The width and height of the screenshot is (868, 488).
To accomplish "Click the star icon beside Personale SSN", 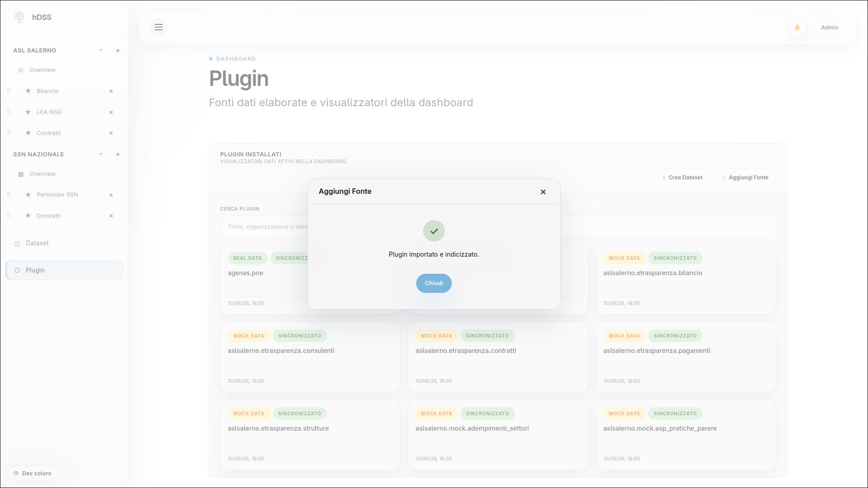I will 28,194.
